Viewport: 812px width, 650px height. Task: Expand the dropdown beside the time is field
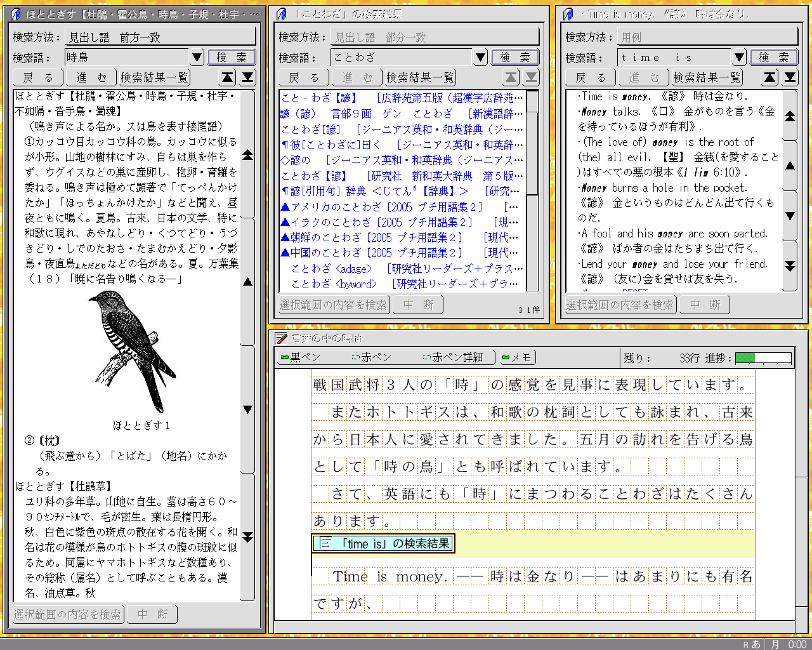point(739,58)
